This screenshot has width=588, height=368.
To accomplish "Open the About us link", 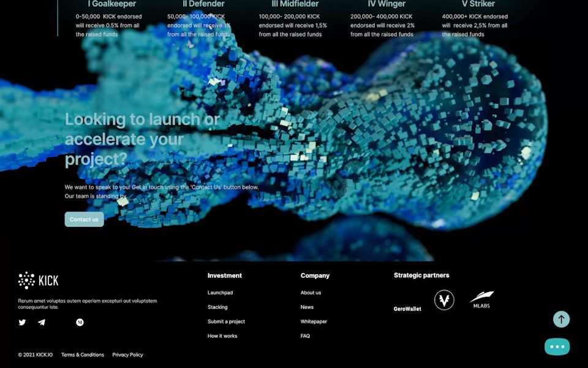I will coord(311,293).
